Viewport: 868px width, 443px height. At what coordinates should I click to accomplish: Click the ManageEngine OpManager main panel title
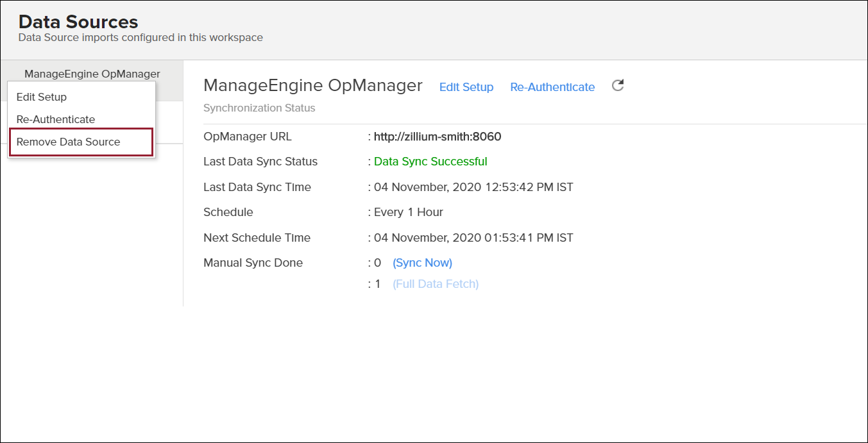click(x=312, y=86)
